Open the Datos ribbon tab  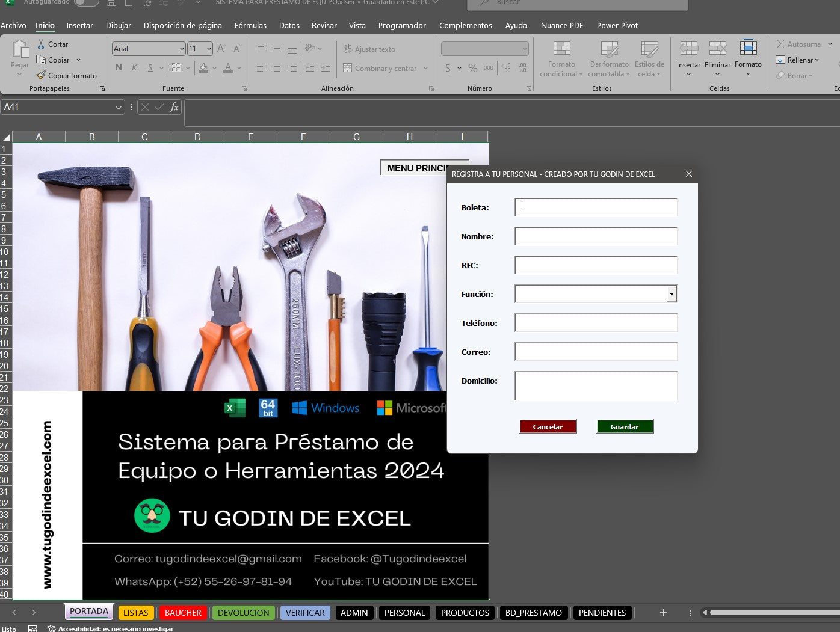click(289, 25)
